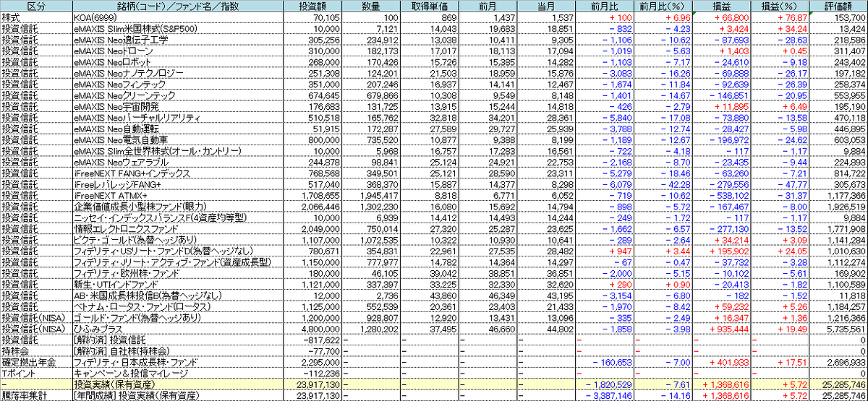This screenshot has height=401, width=868.
Task: Click the 区分 column header
Action: [x=35, y=5]
